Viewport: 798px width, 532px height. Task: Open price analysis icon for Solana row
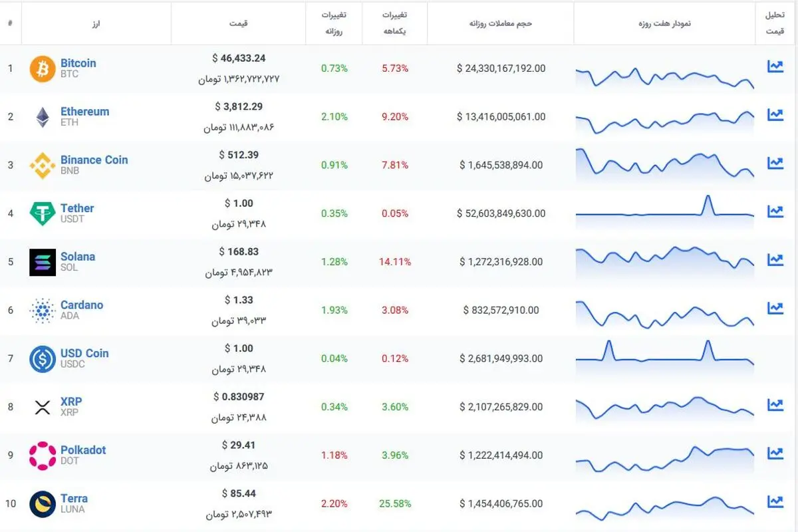point(775,259)
